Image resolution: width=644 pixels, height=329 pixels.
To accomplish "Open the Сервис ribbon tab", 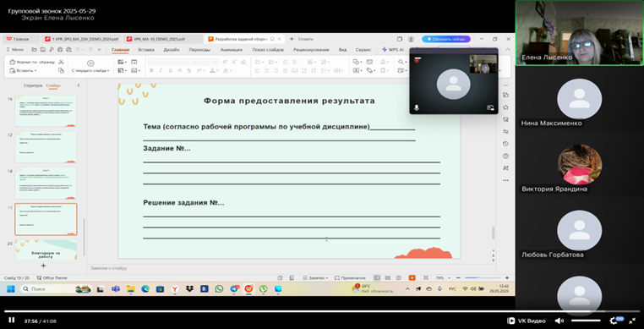I will click(x=363, y=50).
